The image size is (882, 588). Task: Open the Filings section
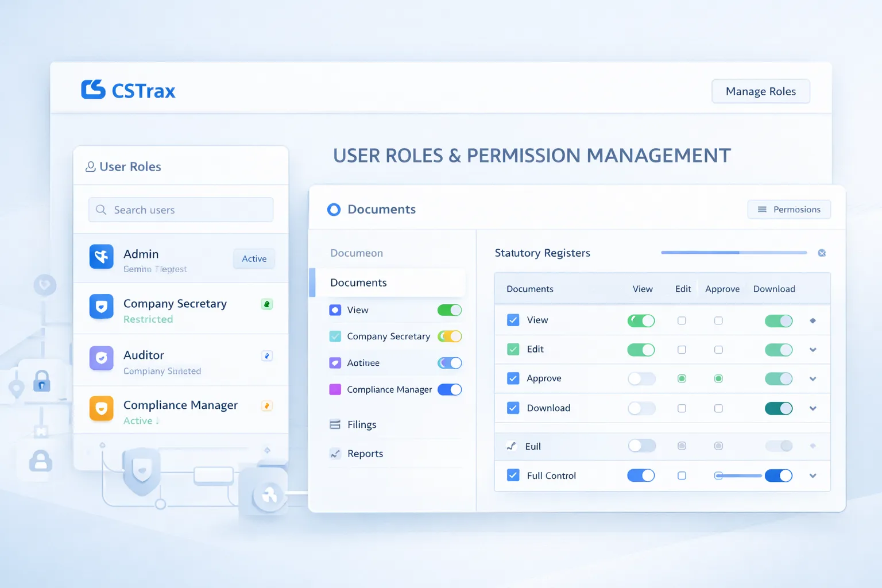[362, 425]
